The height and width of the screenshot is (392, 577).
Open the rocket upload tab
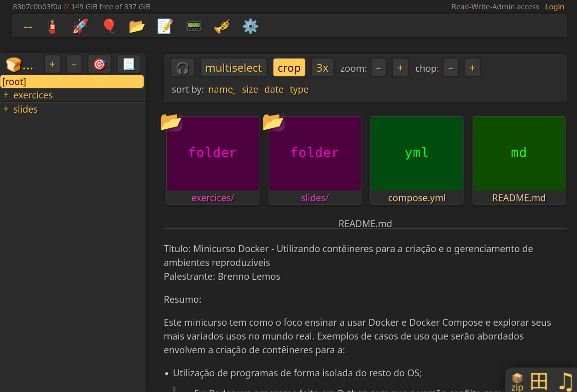[x=80, y=26]
